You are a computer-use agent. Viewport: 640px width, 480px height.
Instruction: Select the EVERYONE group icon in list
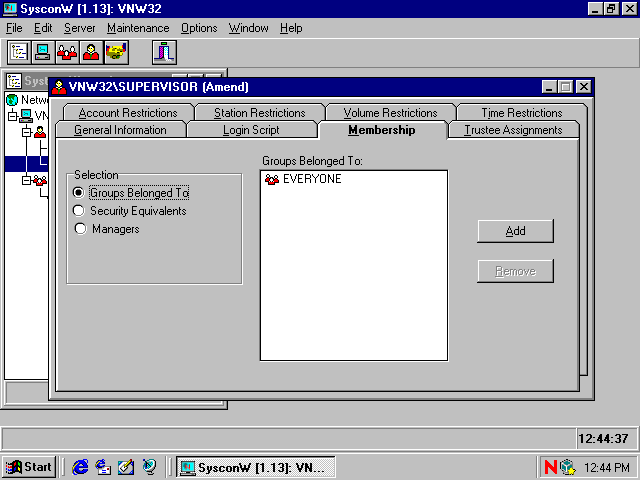point(272,179)
